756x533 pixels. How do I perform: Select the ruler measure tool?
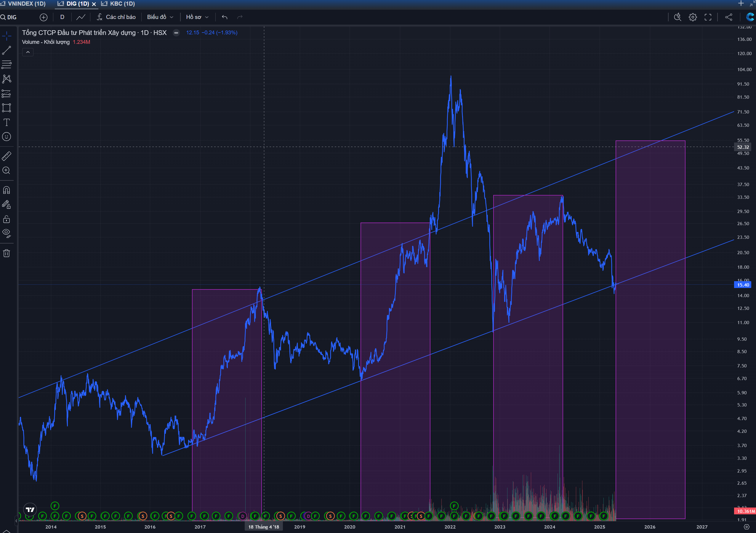tap(7, 156)
